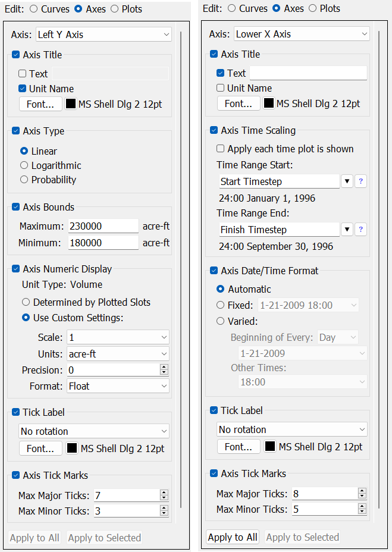Click the enabled Apply to All button

[233, 537]
